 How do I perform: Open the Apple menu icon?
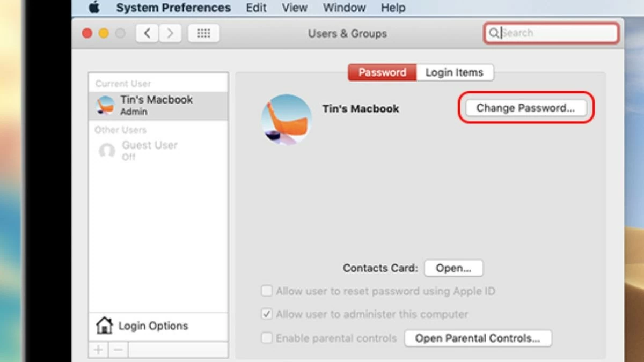click(94, 8)
